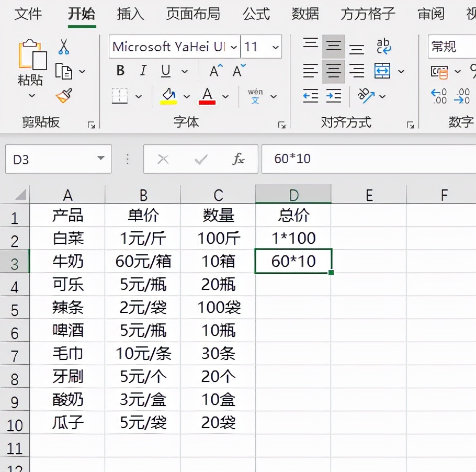Open the 页面布局 ribbon tab
Screen dimensions: 476x472
(x=193, y=14)
